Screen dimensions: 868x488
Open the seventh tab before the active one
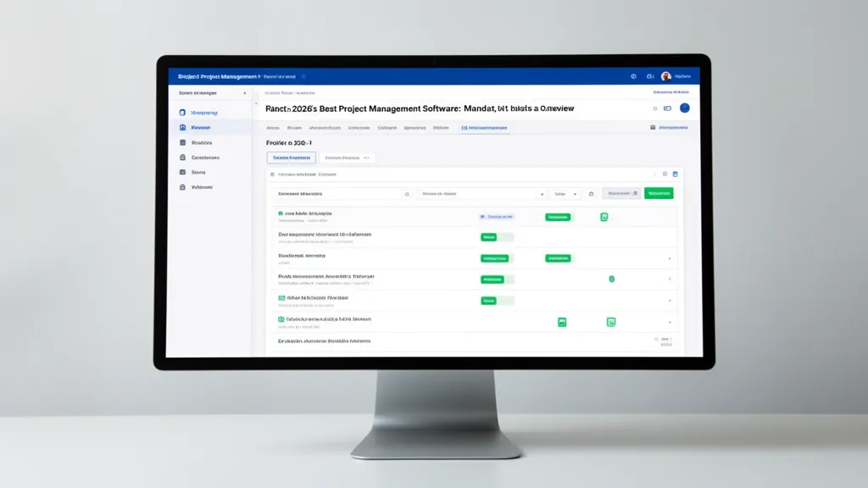(441, 128)
